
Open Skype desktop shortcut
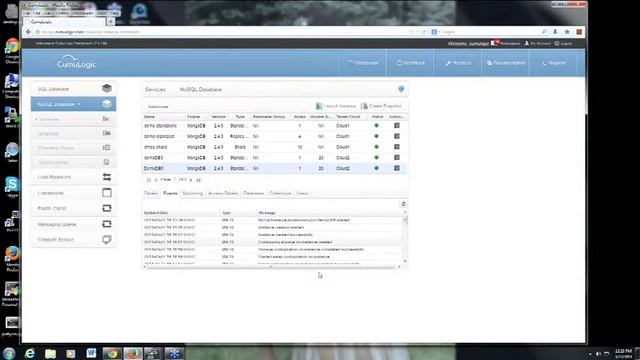click(12, 187)
